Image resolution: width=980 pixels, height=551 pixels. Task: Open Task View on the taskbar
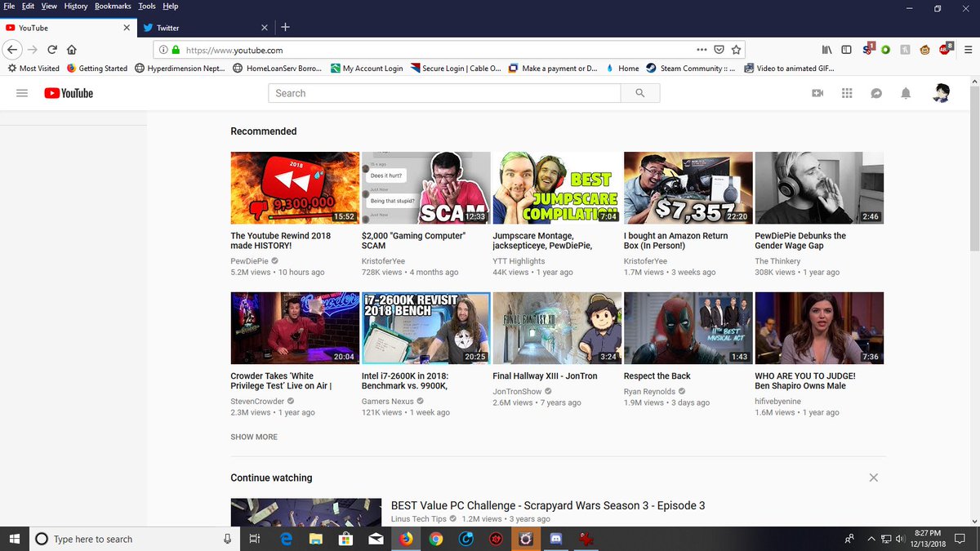[x=255, y=539]
